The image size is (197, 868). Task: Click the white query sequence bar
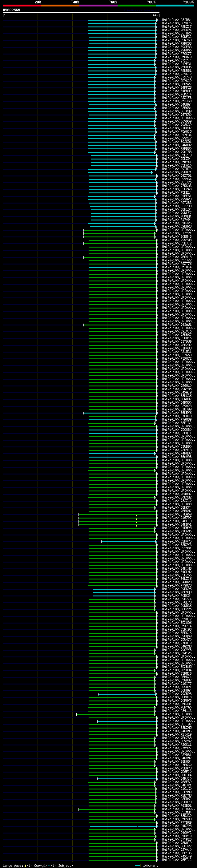tap(81, 13)
